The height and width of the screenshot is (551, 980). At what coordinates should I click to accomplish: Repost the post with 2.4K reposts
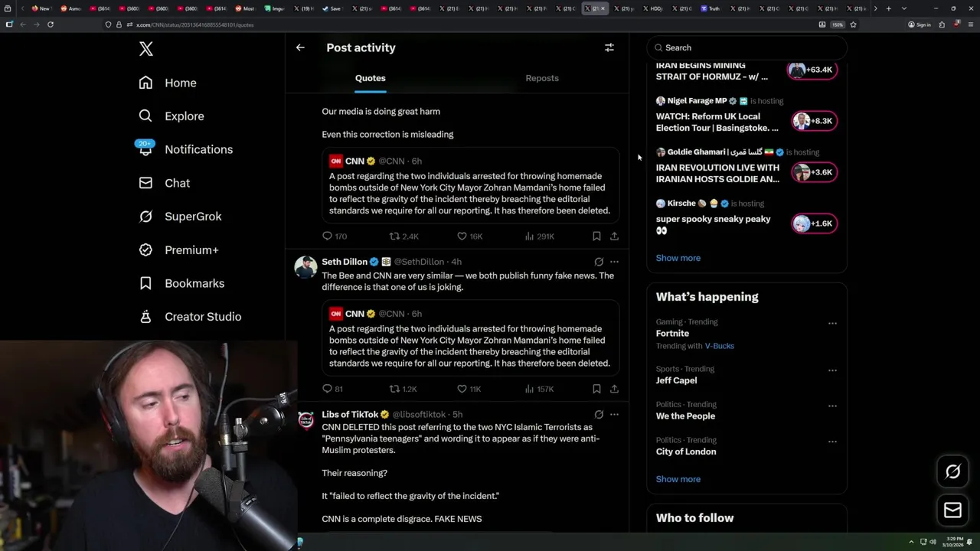coord(404,236)
